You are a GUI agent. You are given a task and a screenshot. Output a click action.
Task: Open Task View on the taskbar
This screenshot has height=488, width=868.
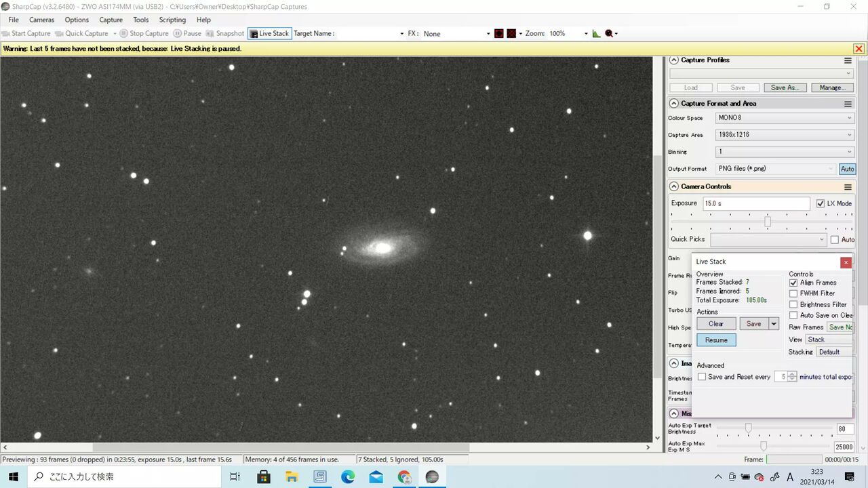click(x=235, y=477)
